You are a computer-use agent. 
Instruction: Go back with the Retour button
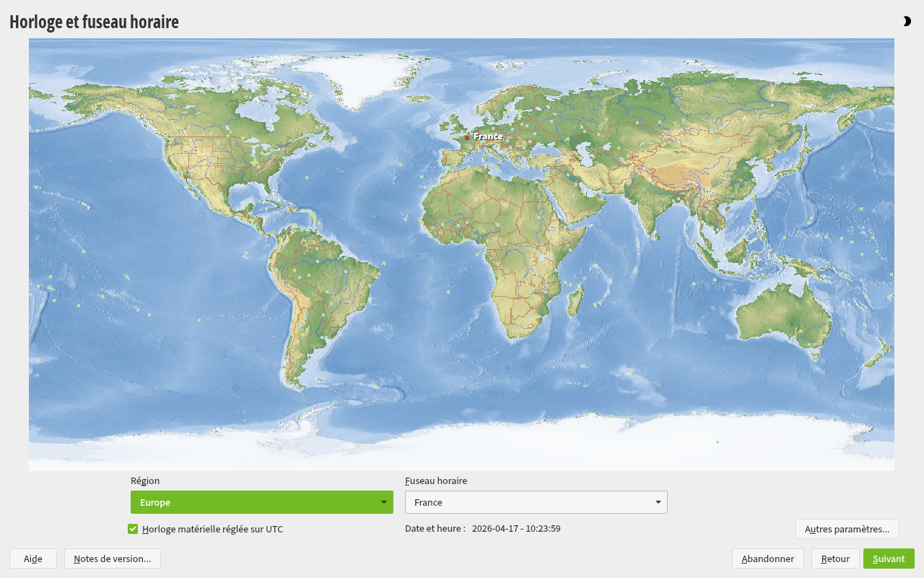point(835,558)
